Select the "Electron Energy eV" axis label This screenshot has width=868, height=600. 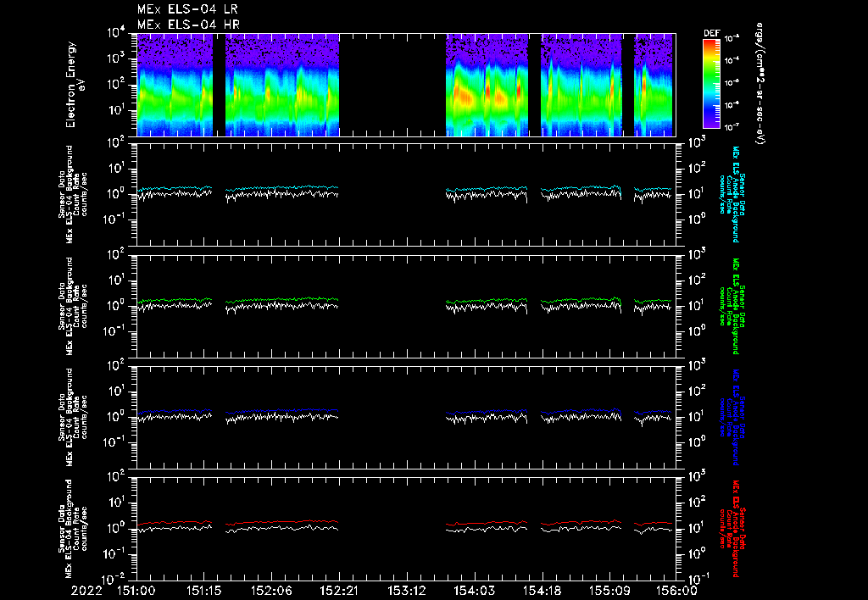[x=75, y=85]
